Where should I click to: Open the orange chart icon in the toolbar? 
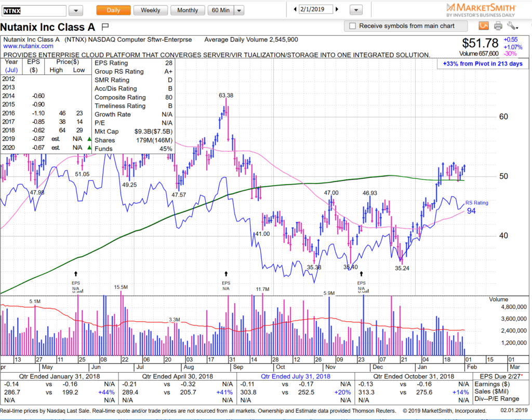tap(484, 26)
